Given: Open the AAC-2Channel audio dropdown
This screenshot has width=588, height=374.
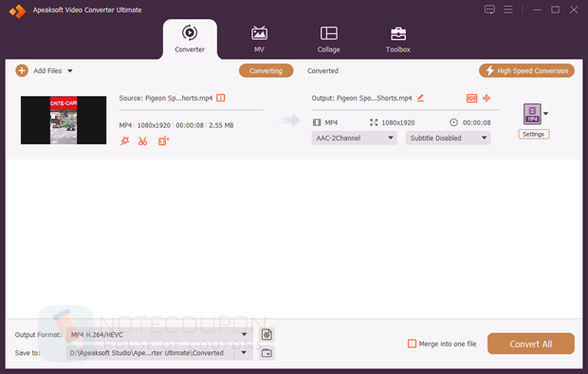Looking at the screenshot, I should pyautogui.click(x=354, y=139).
